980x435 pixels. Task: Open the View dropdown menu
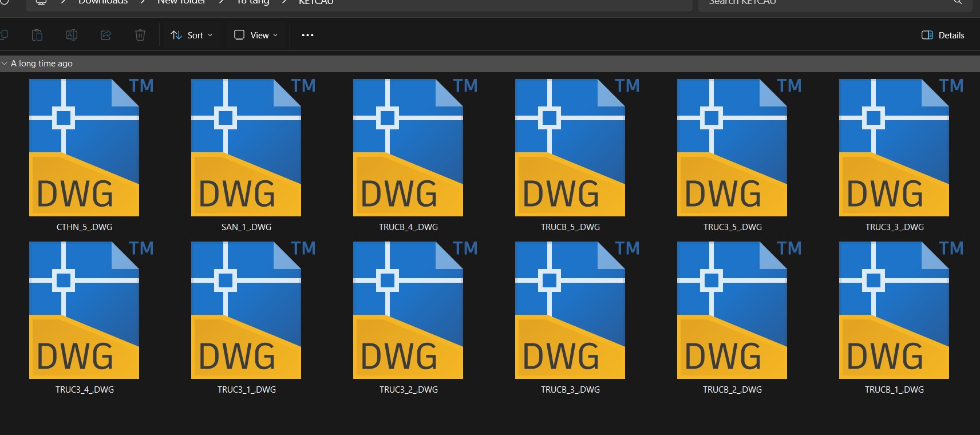pos(256,35)
